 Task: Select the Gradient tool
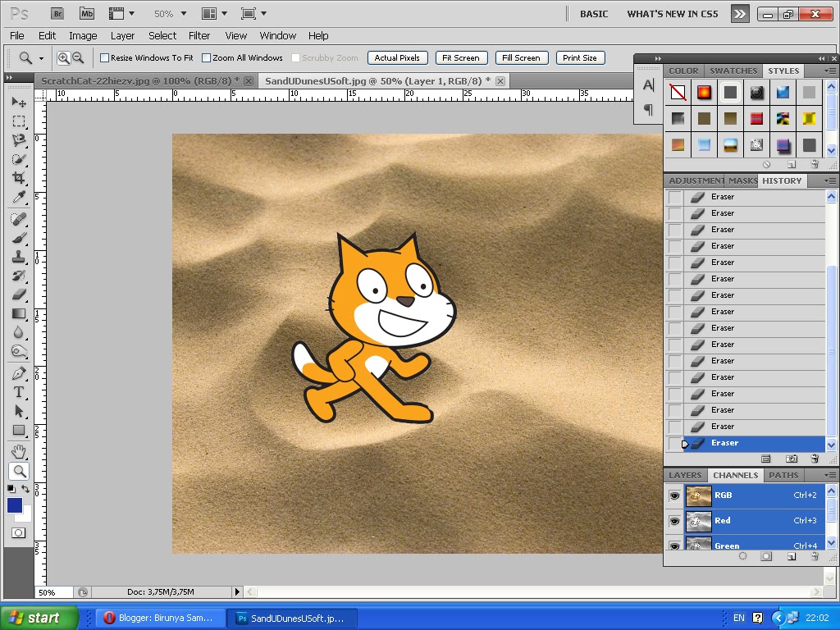[x=19, y=314]
